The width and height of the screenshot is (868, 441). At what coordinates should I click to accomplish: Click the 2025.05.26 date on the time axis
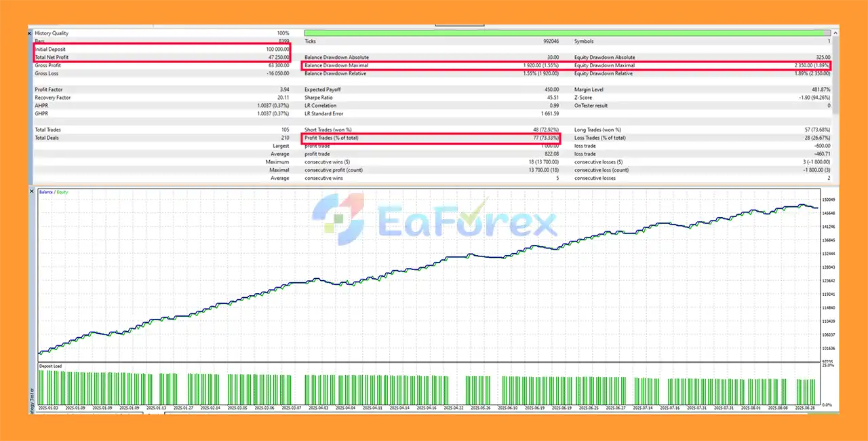coord(479,408)
